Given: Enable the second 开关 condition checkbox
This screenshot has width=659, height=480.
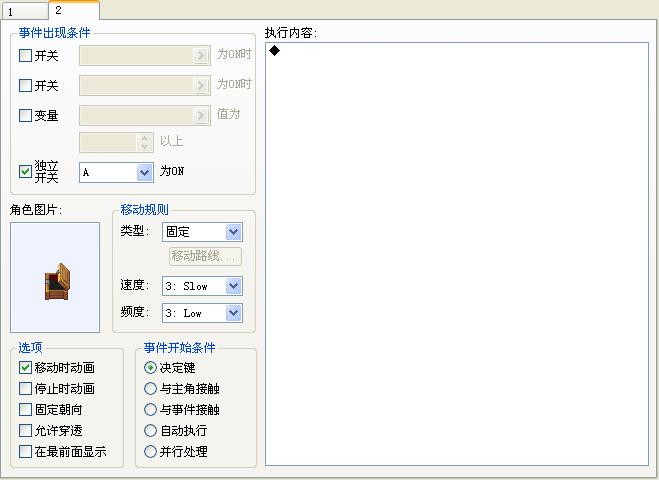Looking at the screenshot, I should point(25,85).
